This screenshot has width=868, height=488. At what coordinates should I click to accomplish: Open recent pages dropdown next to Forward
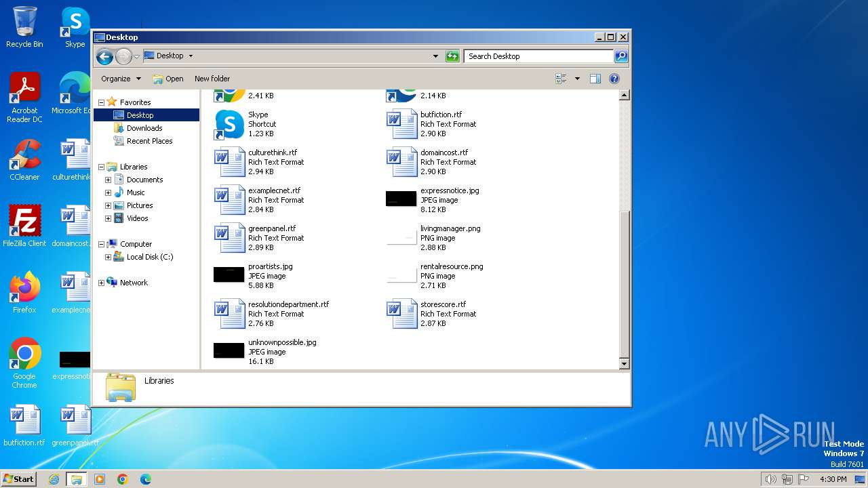pyautogui.click(x=137, y=56)
